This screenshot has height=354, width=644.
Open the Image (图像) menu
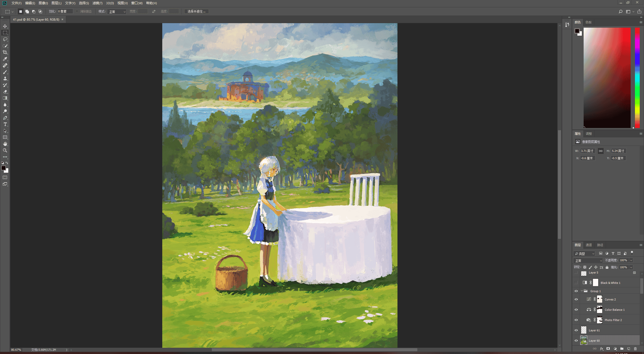pyautogui.click(x=43, y=3)
